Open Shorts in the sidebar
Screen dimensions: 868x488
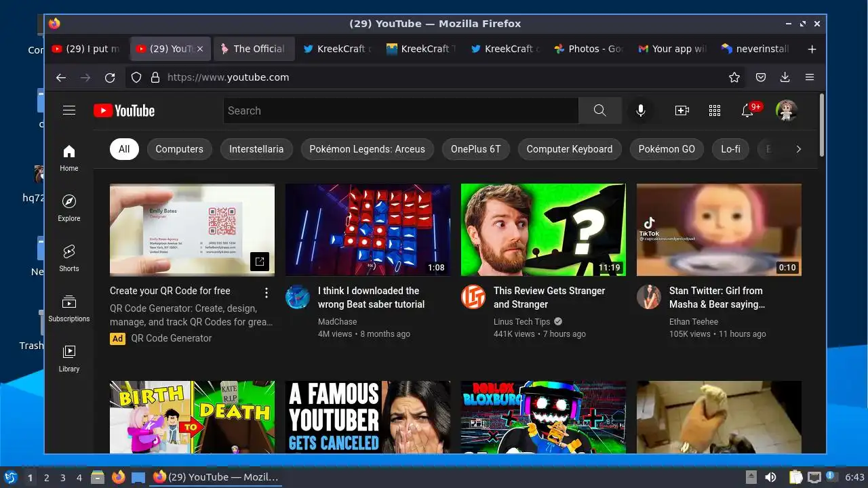pyautogui.click(x=69, y=259)
